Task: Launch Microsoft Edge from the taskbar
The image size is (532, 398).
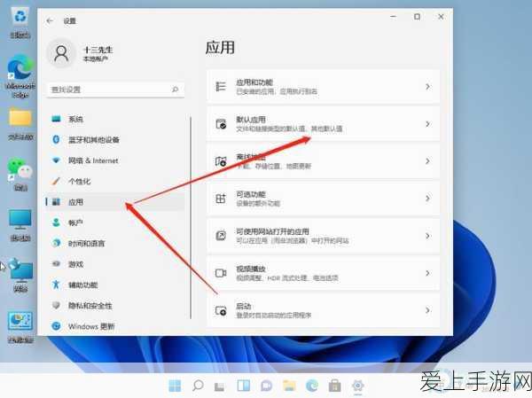Action: (312, 386)
